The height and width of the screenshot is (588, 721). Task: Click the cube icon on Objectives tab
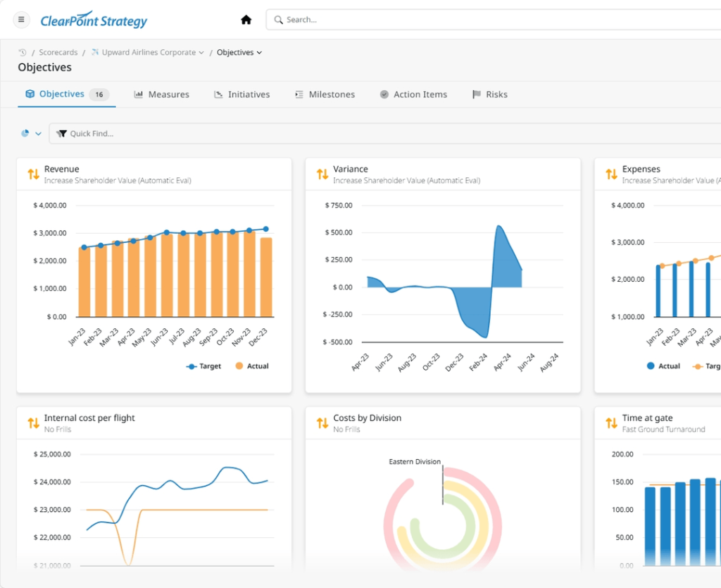[x=30, y=94]
